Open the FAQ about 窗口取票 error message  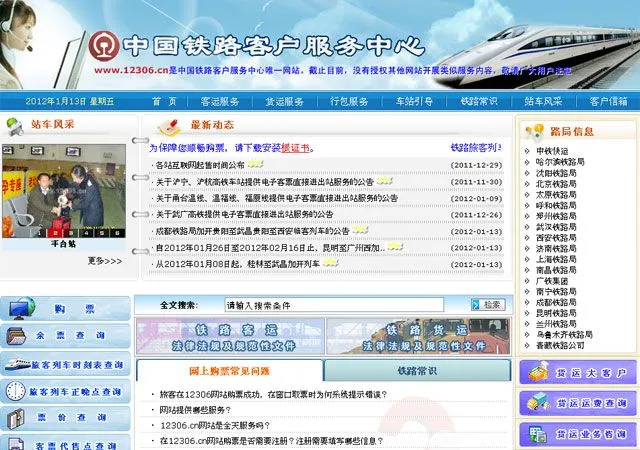(x=273, y=394)
